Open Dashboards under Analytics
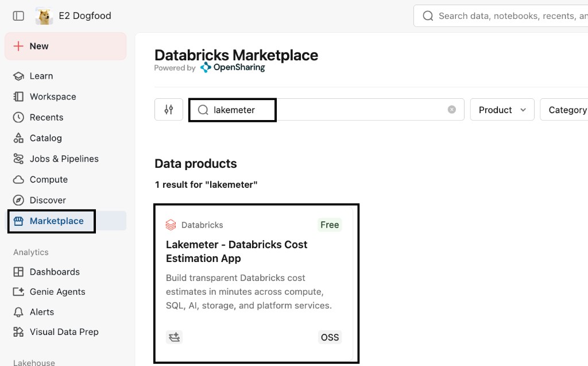The height and width of the screenshot is (366, 588). click(65, 272)
